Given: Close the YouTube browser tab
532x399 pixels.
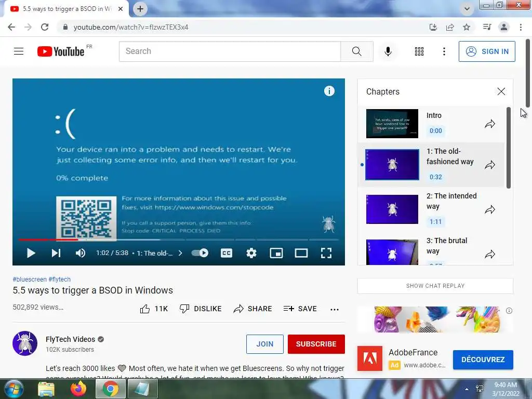Looking at the screenshot, I should click(x=121, y=9).
